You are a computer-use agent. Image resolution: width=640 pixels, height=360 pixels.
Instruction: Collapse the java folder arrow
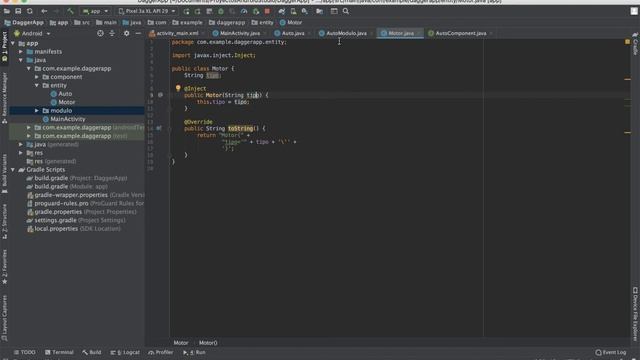(21, 60)
